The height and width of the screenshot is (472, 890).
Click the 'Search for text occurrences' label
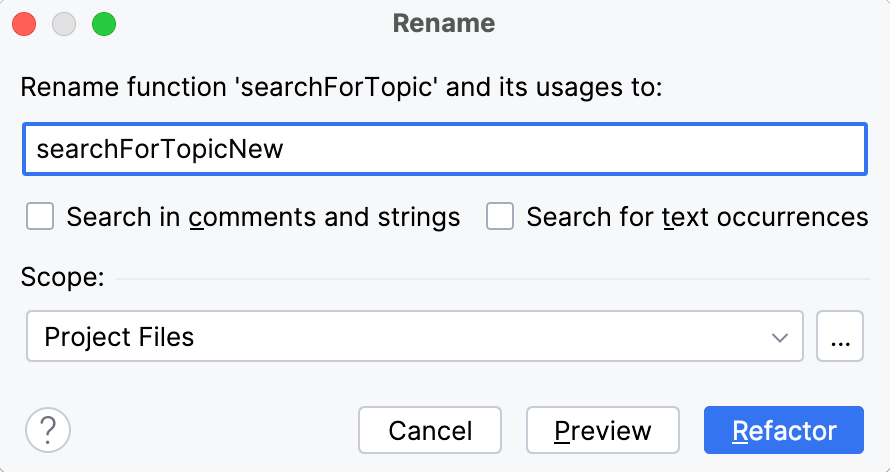(x=697, y=217)
